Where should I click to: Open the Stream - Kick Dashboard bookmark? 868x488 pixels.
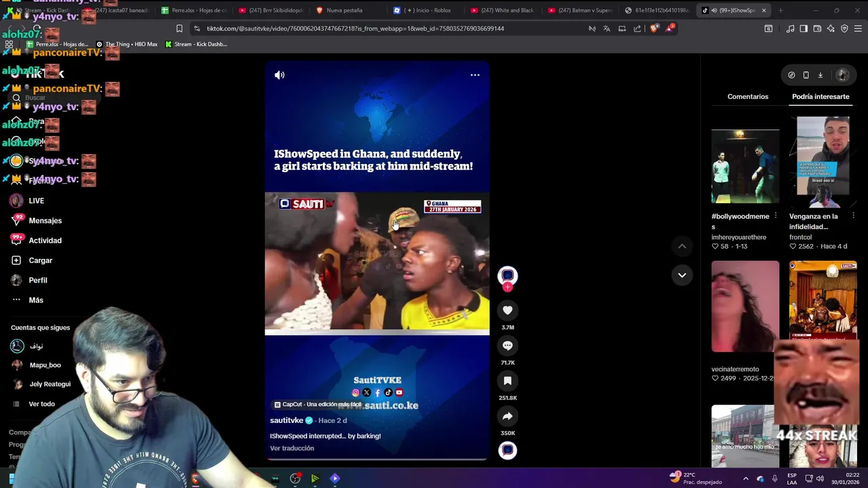coord(196,44)
